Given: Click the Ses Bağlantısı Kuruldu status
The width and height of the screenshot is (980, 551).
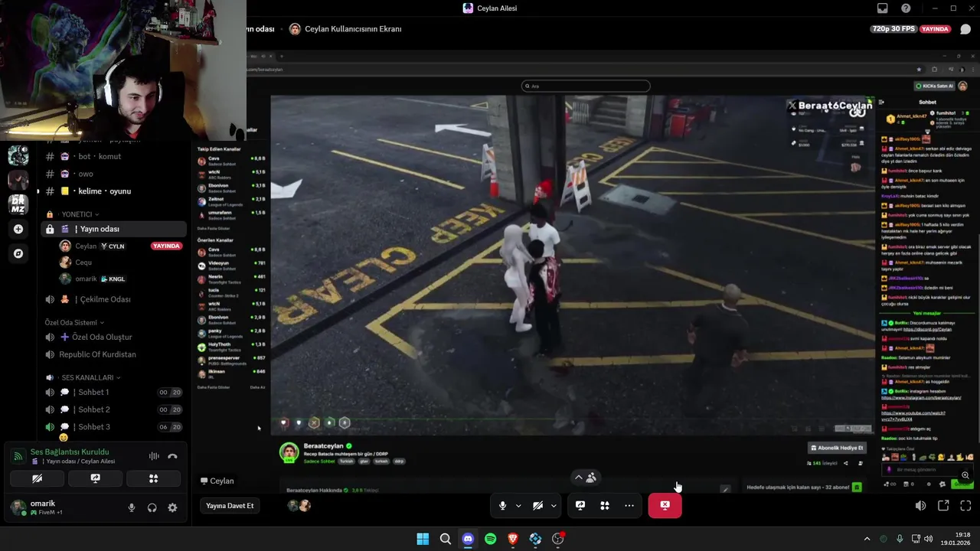Looking at the screenshot, I should coord(70,452).
